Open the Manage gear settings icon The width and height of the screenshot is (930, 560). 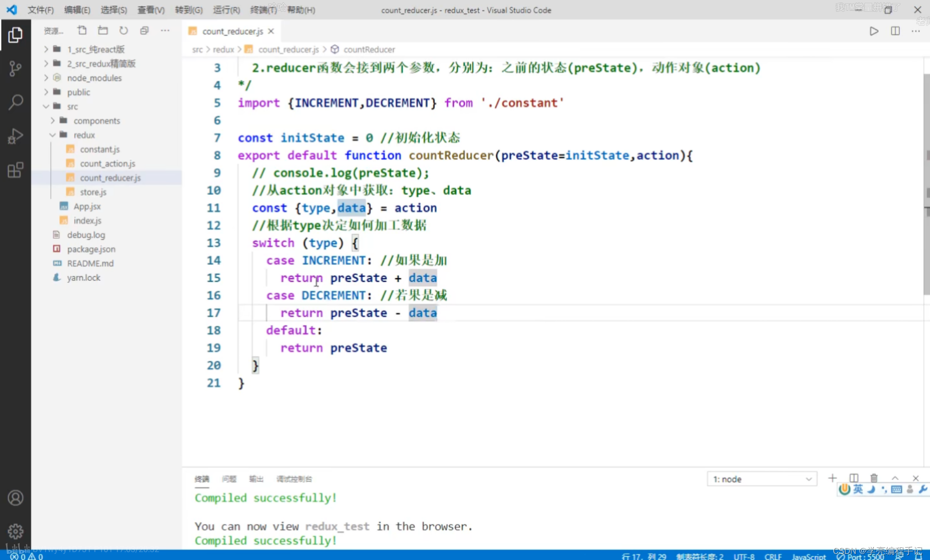point(15,531)
